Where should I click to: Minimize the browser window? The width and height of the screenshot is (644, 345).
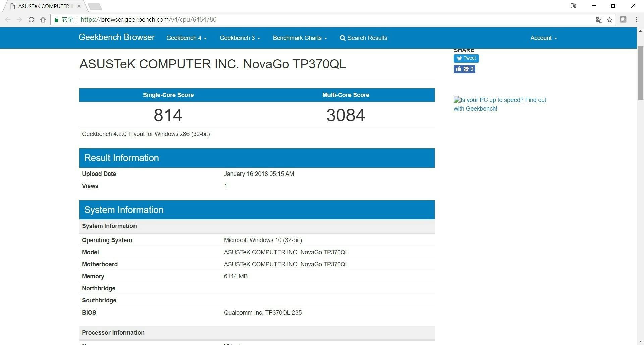tap(594, 6)
